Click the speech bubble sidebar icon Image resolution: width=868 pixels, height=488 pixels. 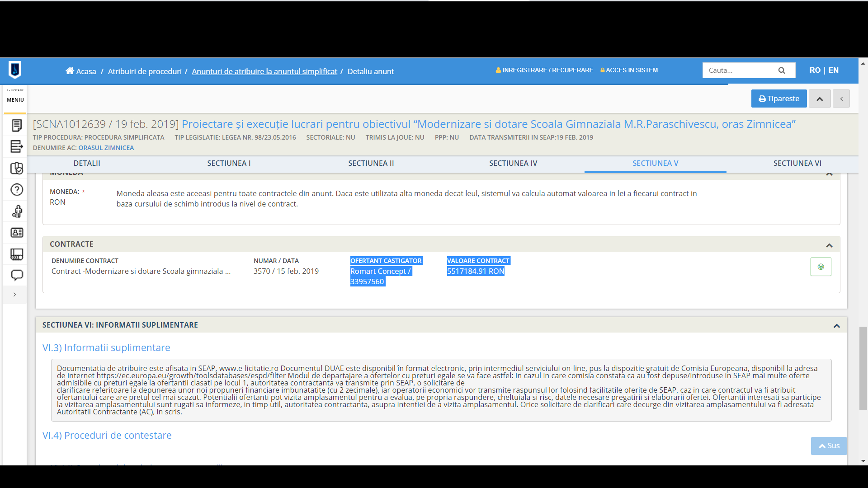(17, 275)
